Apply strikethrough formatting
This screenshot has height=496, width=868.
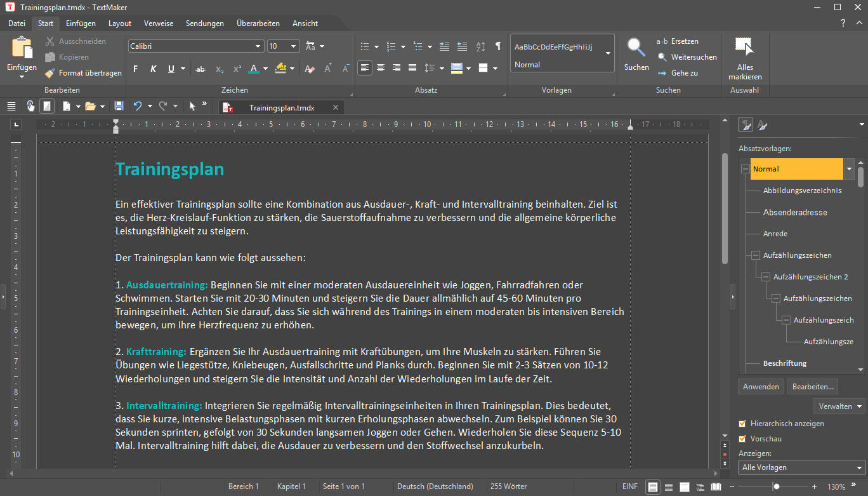coord(201,69)
